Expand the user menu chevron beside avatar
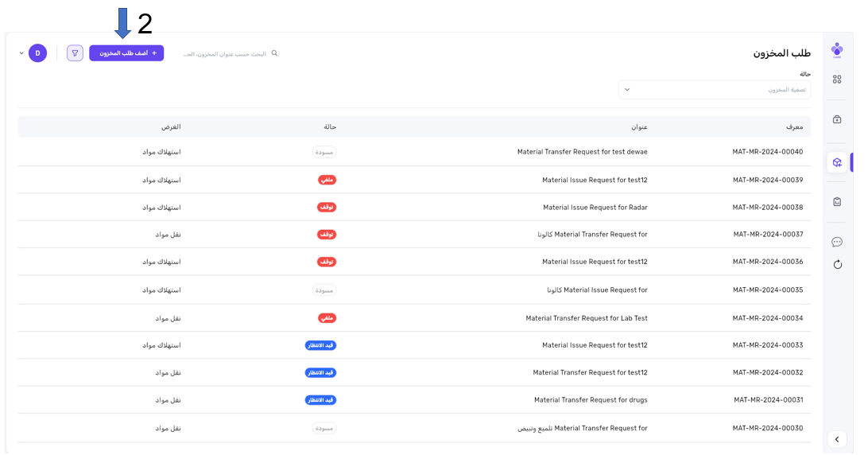The height and width of the screenshot is (455, 868). point(21,53)
